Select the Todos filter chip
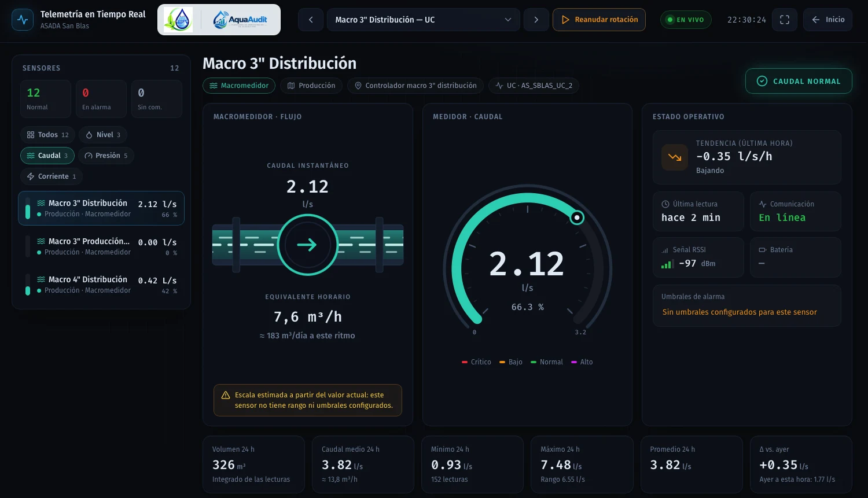Viewport: 868px width, 498px height. (47, 135)
